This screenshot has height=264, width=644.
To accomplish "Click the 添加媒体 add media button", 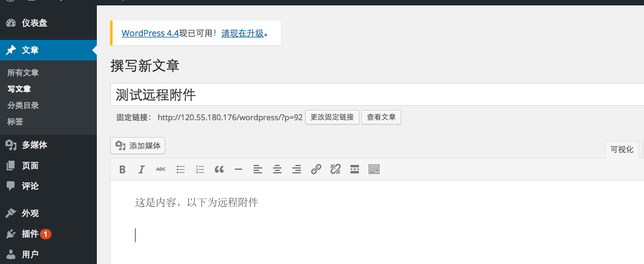I will point(137,146).
